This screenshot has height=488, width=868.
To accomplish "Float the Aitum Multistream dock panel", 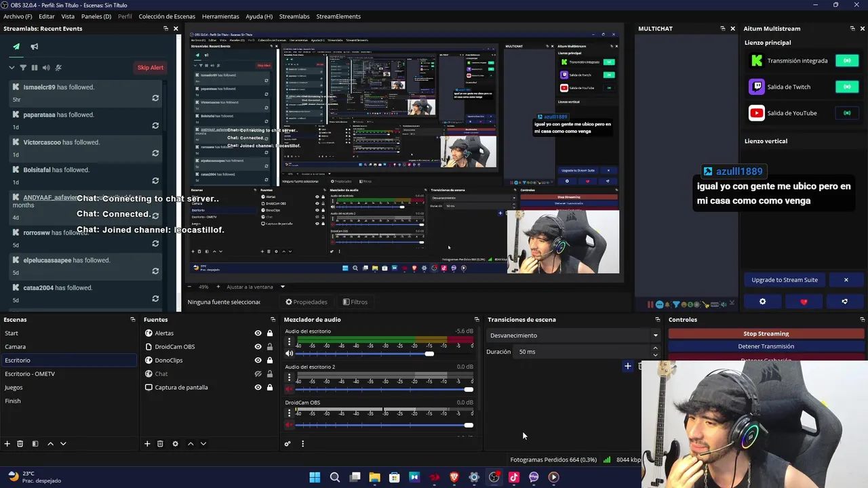I will pyautogui.click(x=852, y=28).
